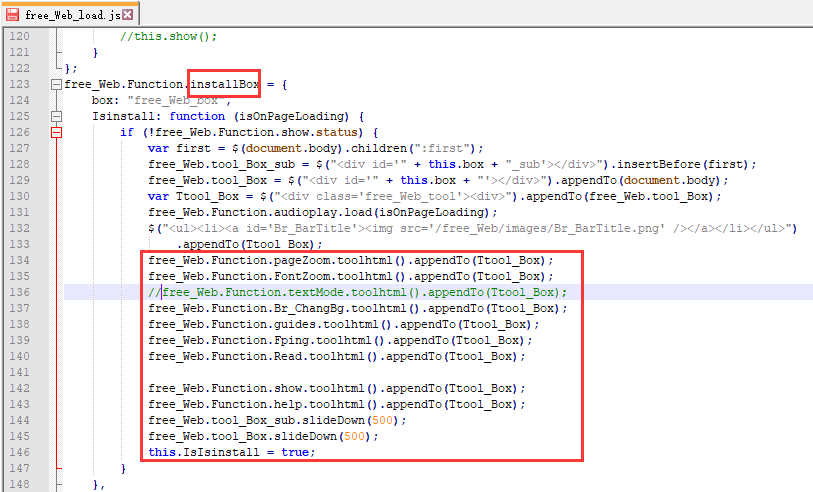This screenshot has height=492, width=813.
Task: Click line number 120 in the margin
Action: [20, 36]
